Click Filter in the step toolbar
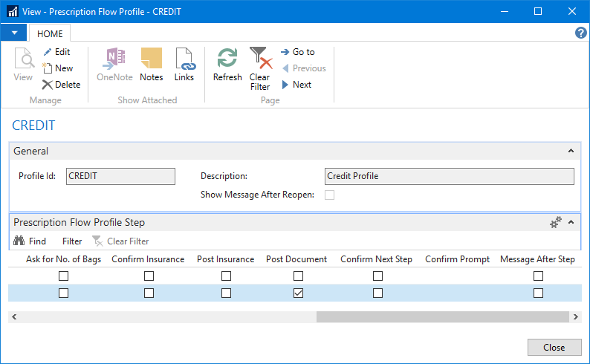The width and height of the screenshot is (590, 364). coord(72,241)
